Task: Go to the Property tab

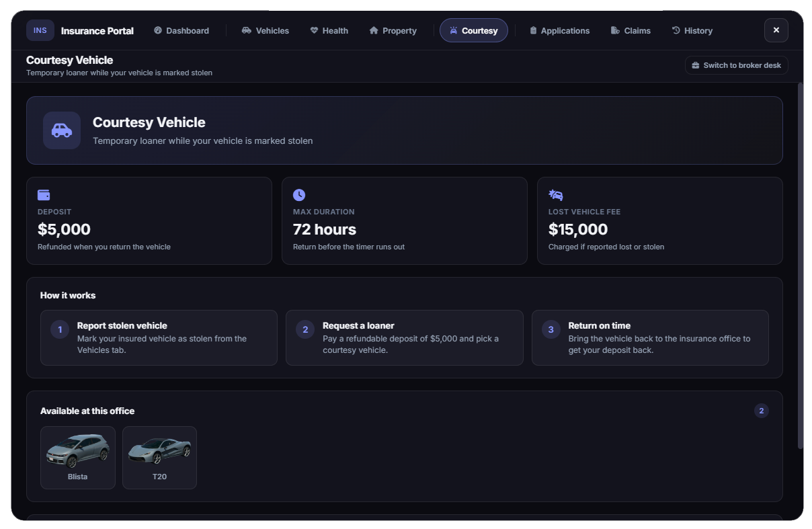Action: point(393,30)
